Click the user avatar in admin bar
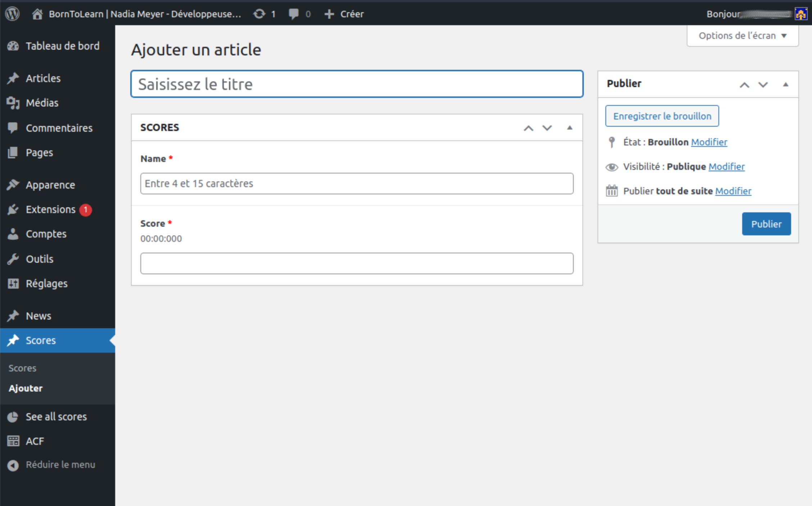Image resolution: width=812 pixels, height=506 pixels. [800, 14]
